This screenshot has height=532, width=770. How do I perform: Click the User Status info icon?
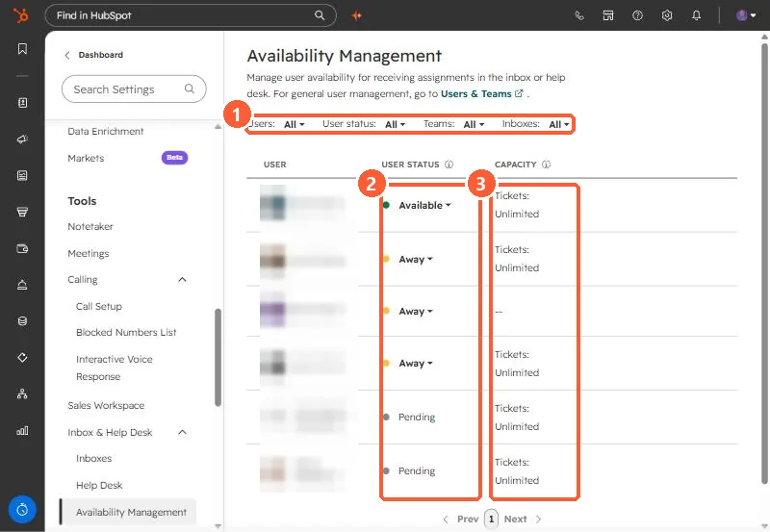coord(449,165)
